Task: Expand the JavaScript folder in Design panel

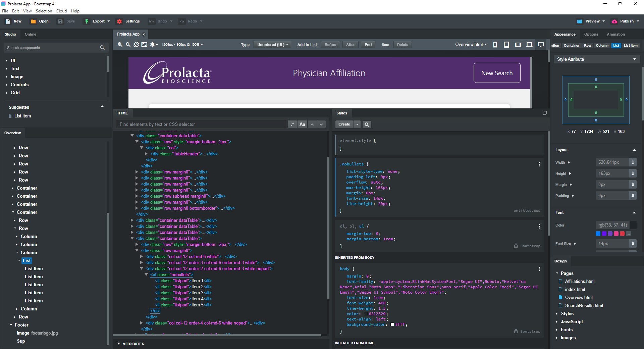Action: 557,322
